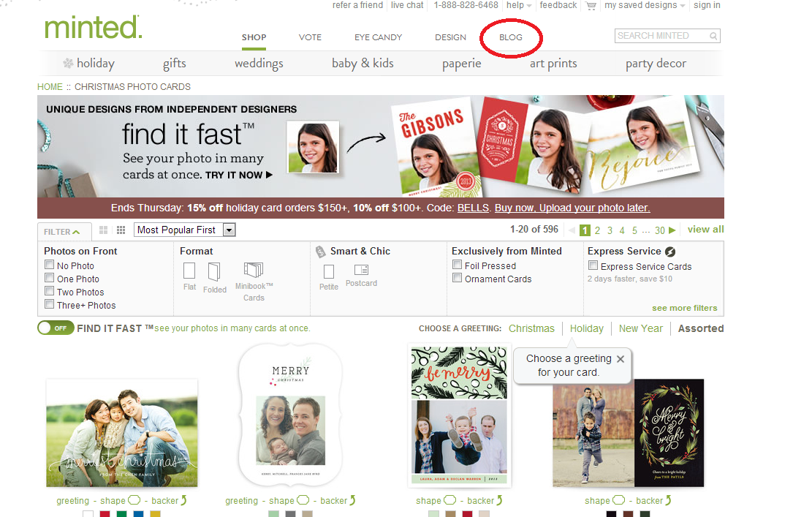The height and width of the screenshot is (517, 812).
Task: Open the BLOG tab
Action: pyautogui.click(x=511, y=37)
